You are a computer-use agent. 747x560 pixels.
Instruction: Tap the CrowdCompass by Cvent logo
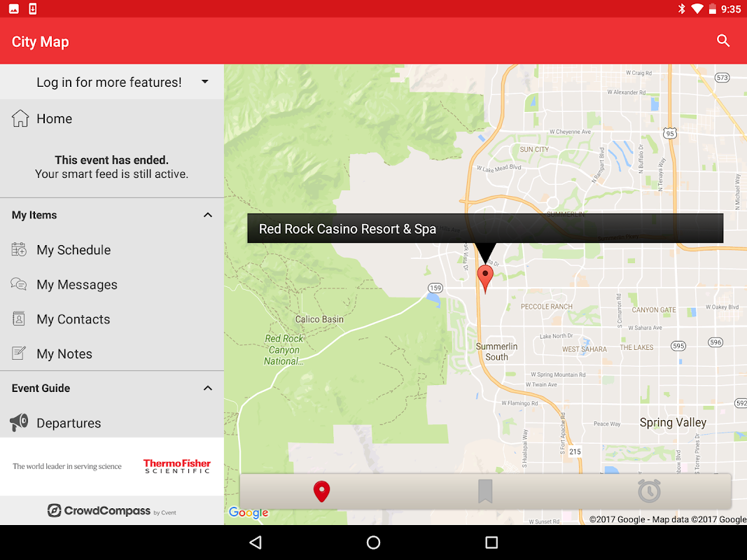tap(112, 511)
